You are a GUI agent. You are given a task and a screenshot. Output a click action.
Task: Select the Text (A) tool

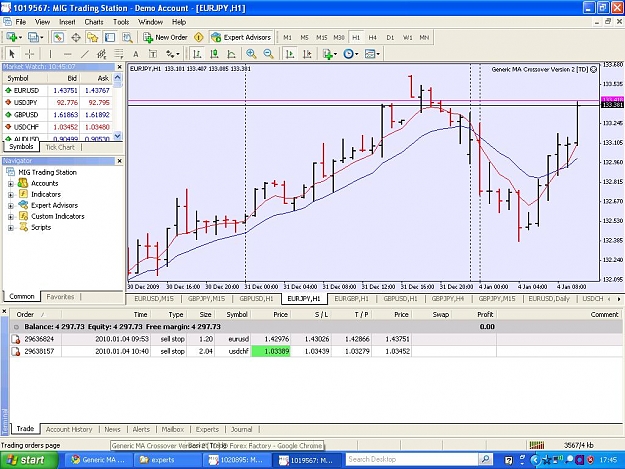coord(136,54)
